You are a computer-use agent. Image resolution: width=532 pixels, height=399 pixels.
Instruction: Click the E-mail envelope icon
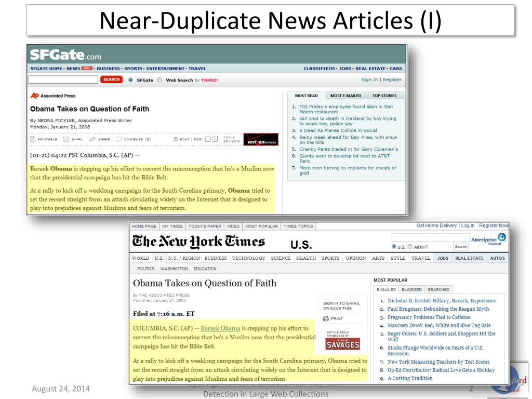66,139
